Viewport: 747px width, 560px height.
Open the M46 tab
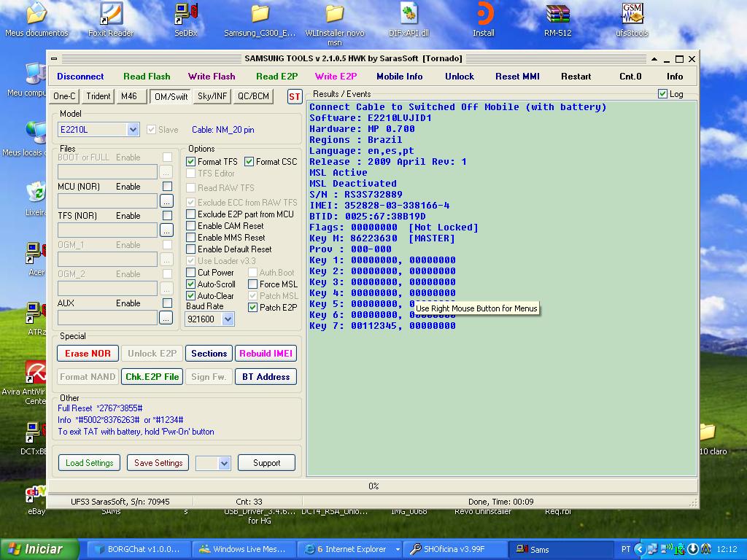pos(131,97)
